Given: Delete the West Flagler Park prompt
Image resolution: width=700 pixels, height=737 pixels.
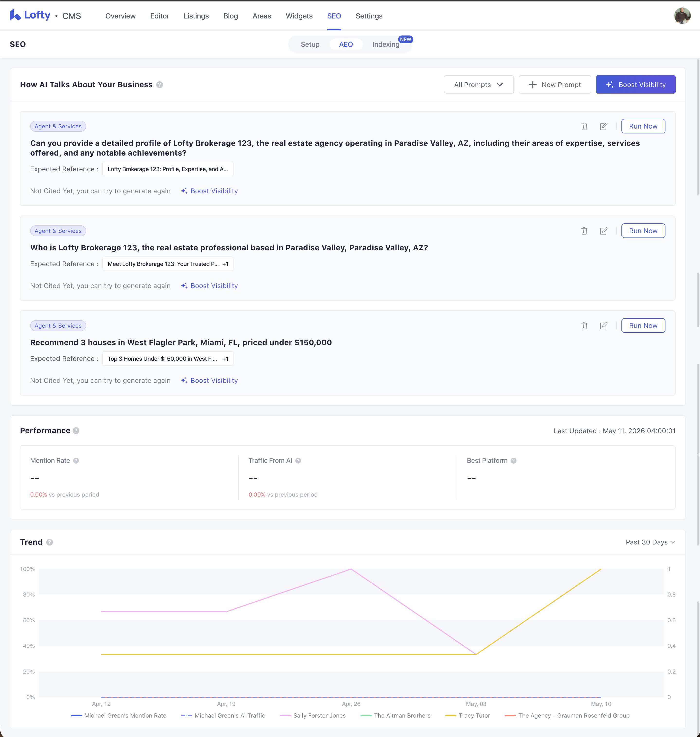Looking at the screenshot, I should point(584,326).
